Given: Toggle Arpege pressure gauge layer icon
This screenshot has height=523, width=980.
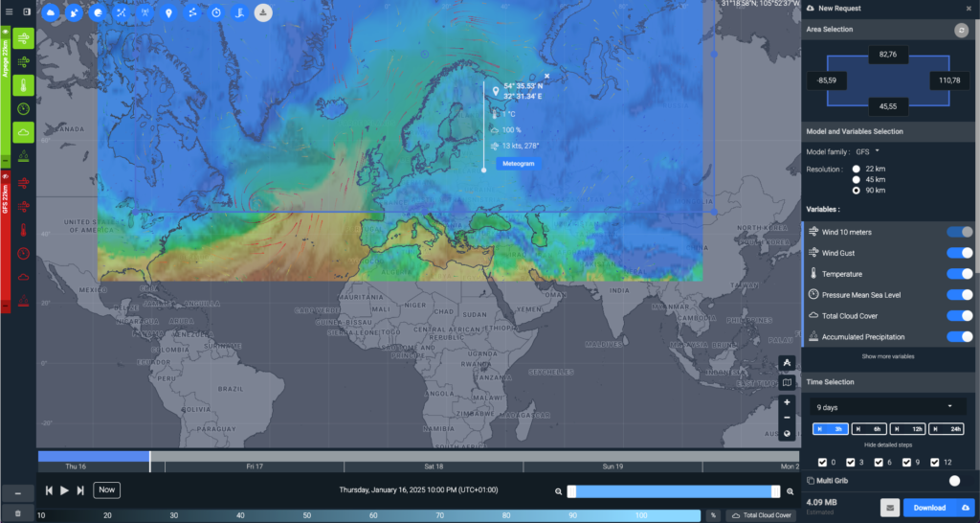Looking at the screenshot, I should (23, 109).
